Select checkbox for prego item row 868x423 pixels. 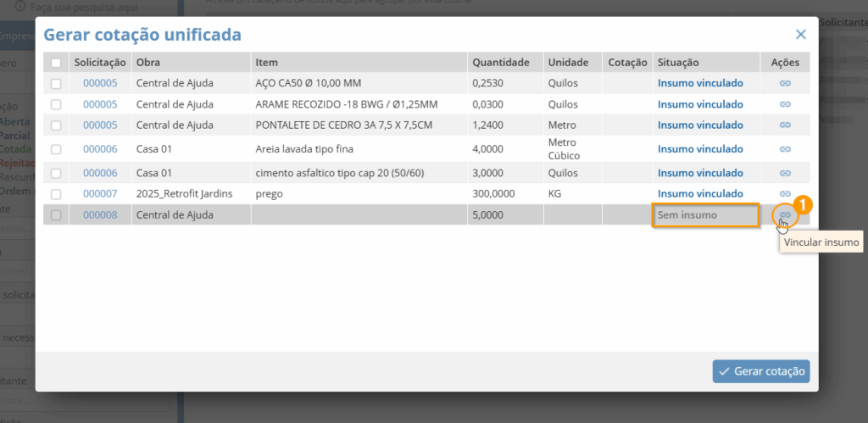[56, 194]
